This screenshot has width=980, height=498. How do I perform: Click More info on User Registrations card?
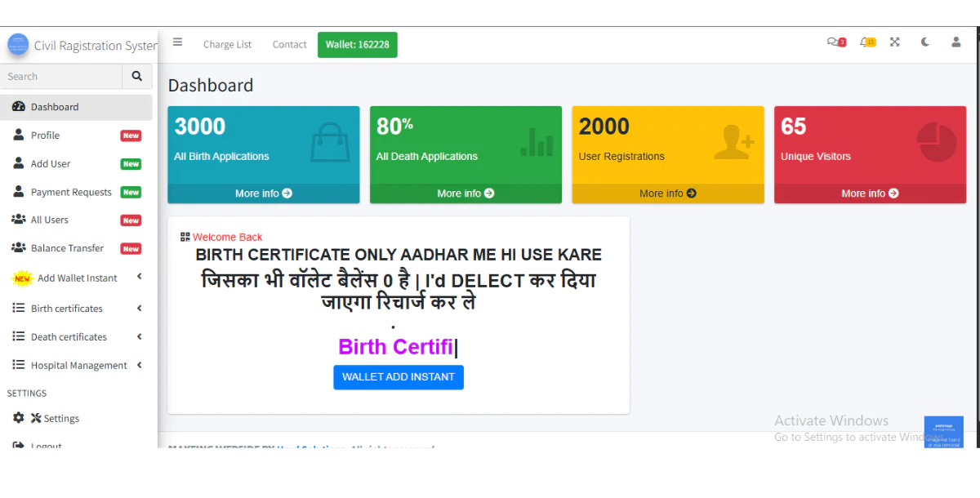[x=668, y=193]
